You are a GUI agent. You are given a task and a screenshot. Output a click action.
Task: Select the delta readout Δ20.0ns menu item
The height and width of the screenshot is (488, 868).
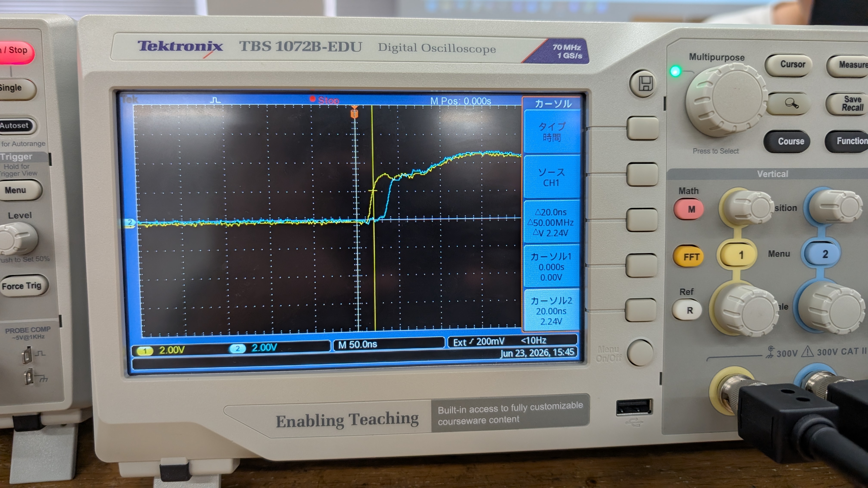(552, 222)
